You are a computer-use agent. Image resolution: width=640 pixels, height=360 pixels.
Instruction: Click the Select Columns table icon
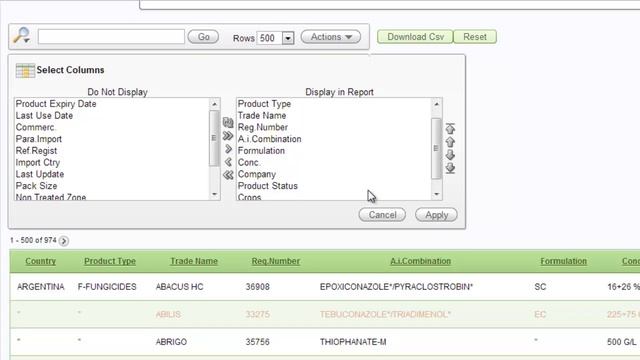[25, 70]
